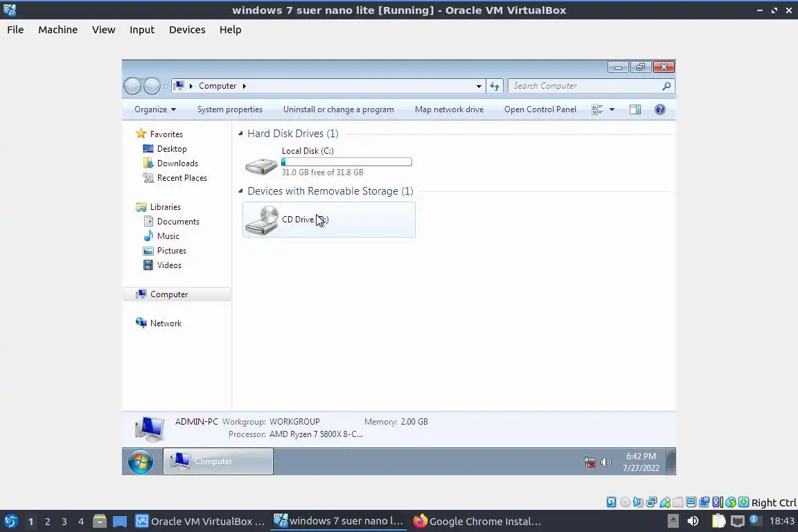798x532 pixels.
Task: Click the Explorer forward navigation button
Action: coord(152,86)
